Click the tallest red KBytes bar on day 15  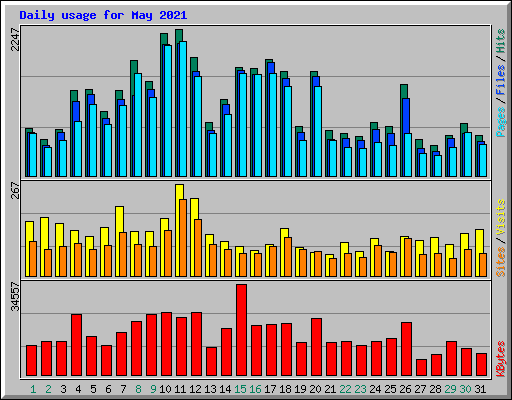pos(242,330)
